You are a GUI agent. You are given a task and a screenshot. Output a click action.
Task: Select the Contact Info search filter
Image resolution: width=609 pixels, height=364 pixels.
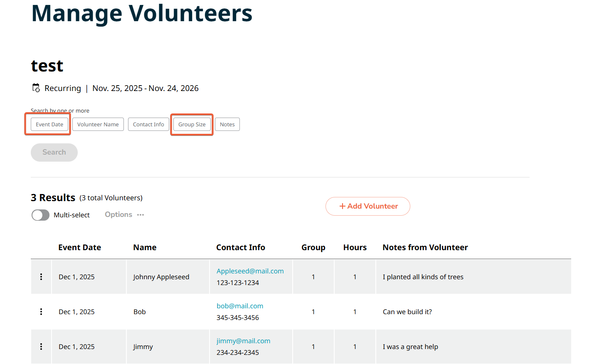pos(148,124)
